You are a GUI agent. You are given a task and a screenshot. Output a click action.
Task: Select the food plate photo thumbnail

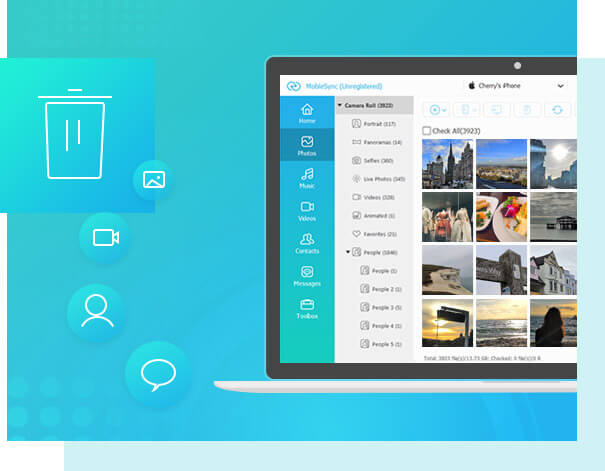(501, 216)
